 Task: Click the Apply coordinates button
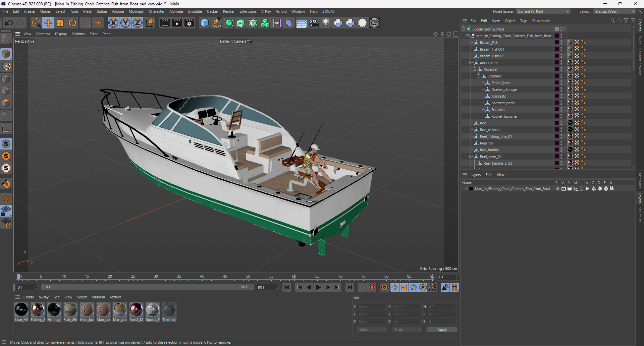442,330
